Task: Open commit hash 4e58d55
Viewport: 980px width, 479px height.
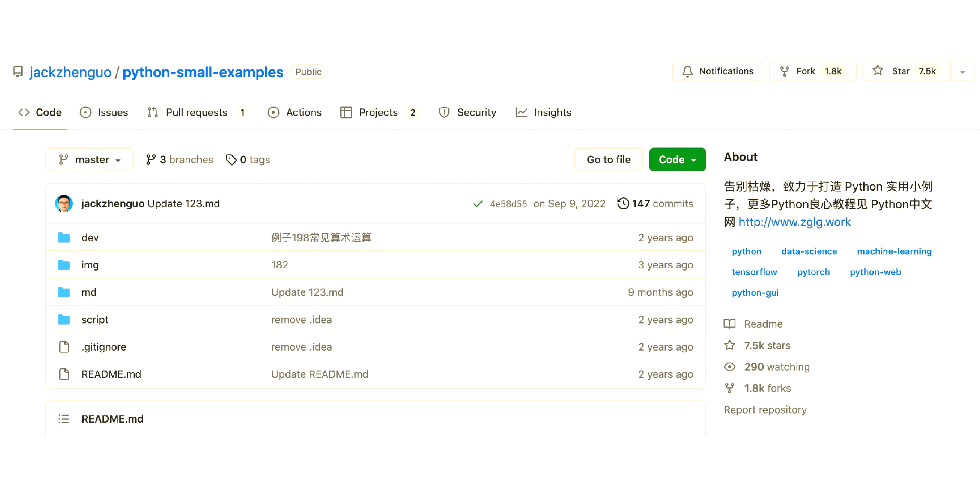Action: tap(508, 204)
